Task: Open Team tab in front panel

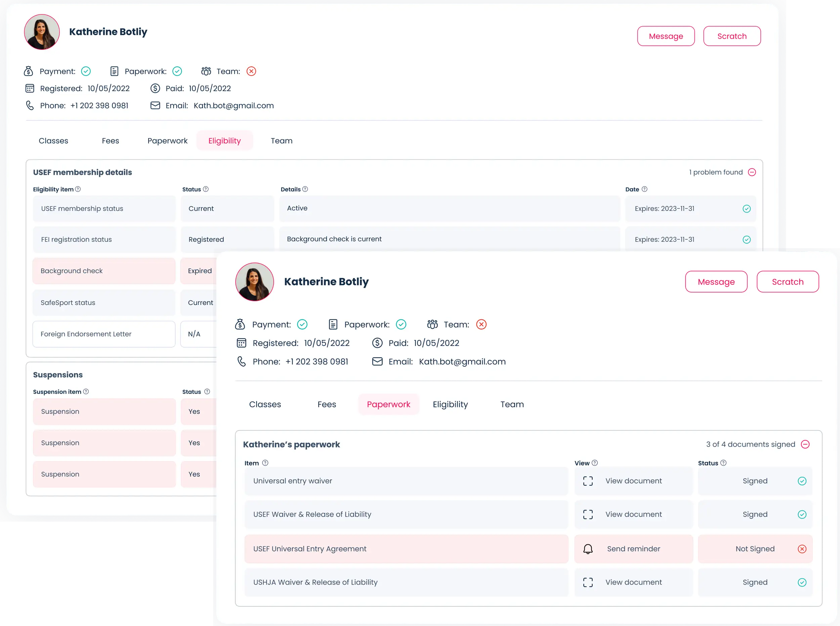Action: (x=512, y=404)
